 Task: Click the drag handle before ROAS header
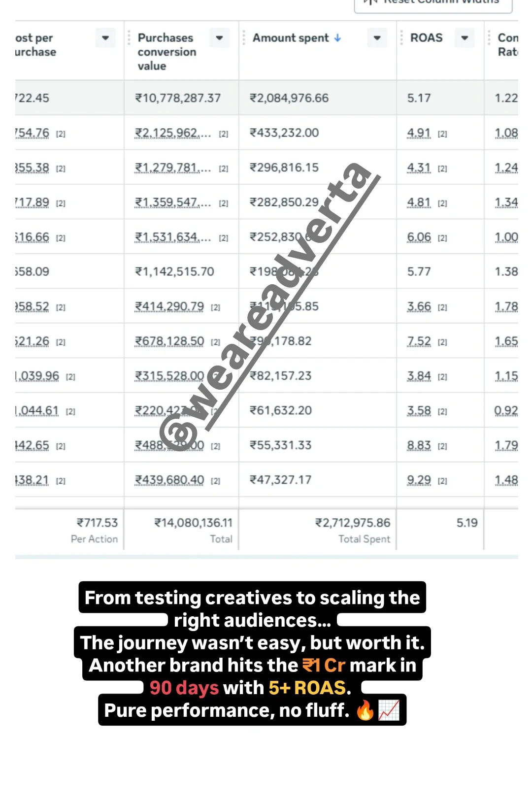point(401,38)
